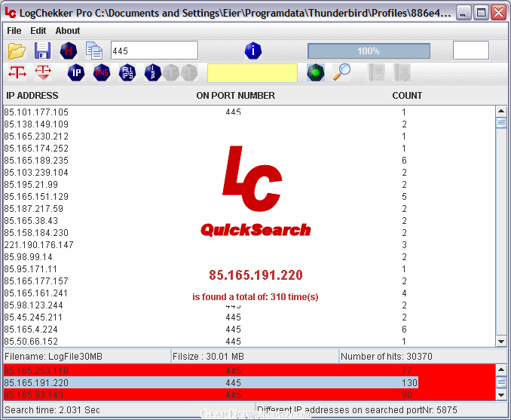Click the main list scroll up arrow
Viewport: 511px width, 420px height.
[501, 111]
